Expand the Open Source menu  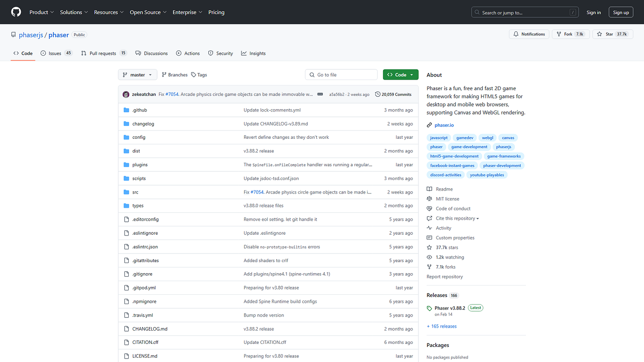pos(148,12)
